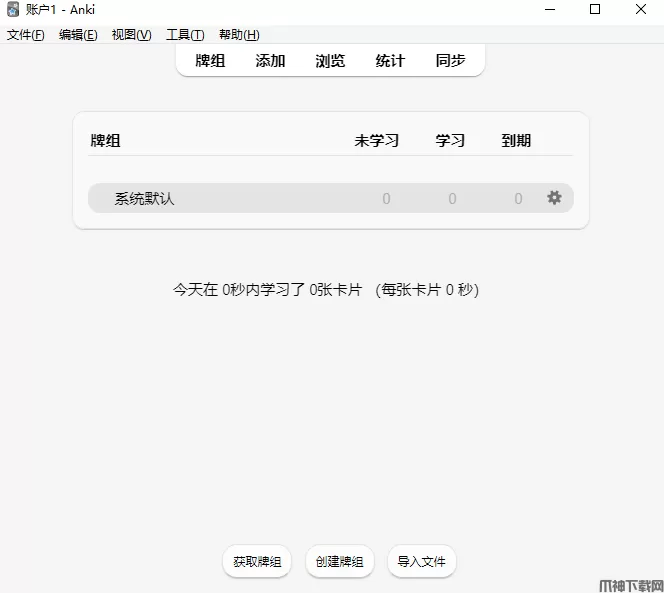Click today's study summary text

(326, 290)
